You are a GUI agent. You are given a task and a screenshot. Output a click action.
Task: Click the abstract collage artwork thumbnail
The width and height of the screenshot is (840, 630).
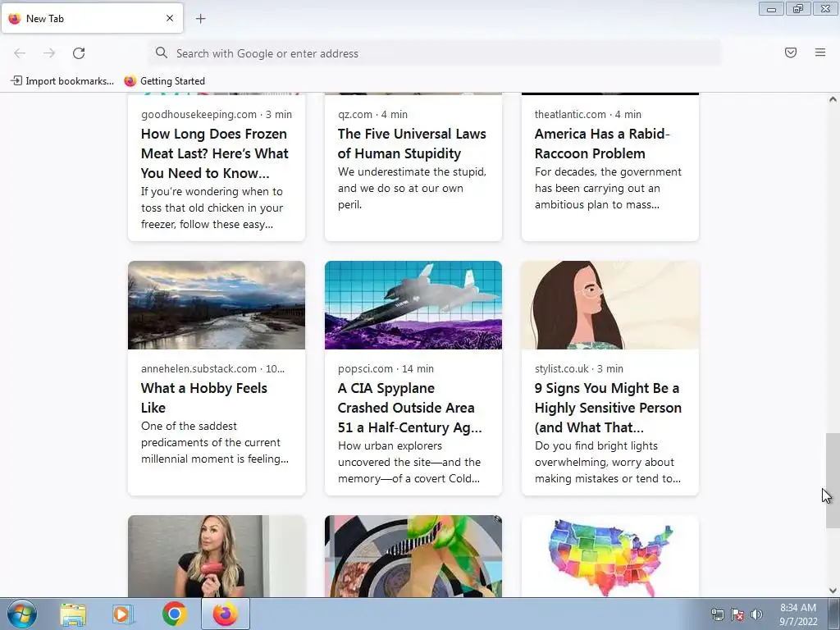click(x=413, y=556)
